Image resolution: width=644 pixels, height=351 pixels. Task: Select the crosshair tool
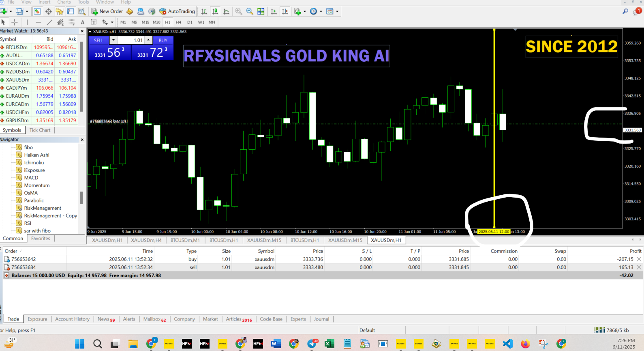tap(14, 22)
